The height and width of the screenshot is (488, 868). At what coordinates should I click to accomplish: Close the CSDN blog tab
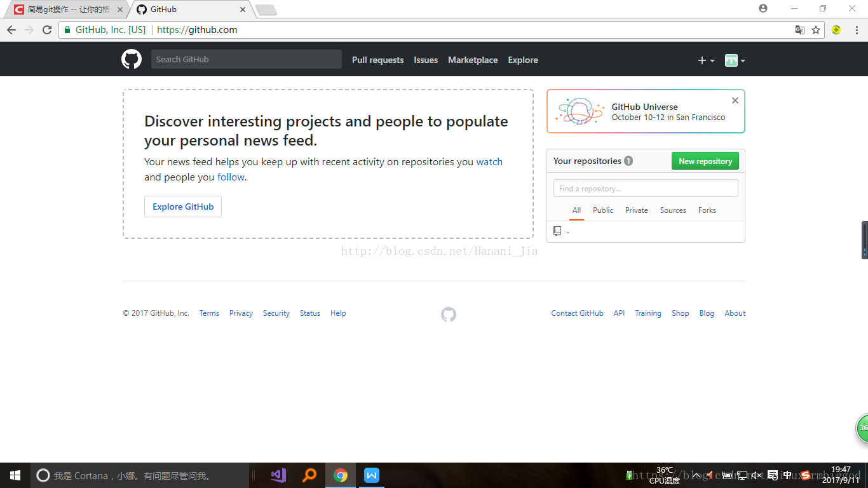[x=120, y=10]
